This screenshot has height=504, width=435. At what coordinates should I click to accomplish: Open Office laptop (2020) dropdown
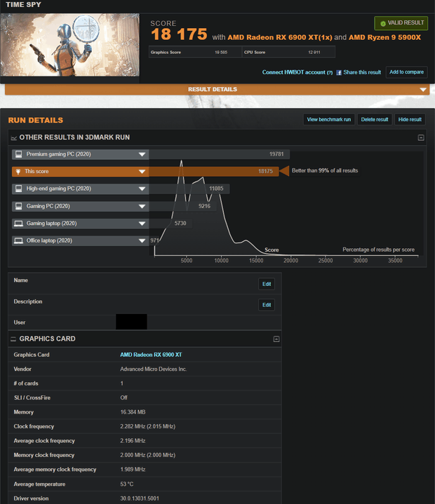142,240
